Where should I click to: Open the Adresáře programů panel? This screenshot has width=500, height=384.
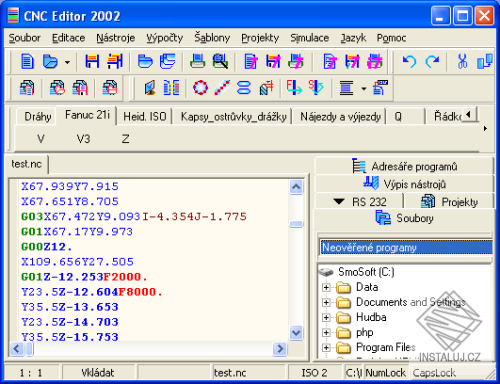[x=404, y=166]
